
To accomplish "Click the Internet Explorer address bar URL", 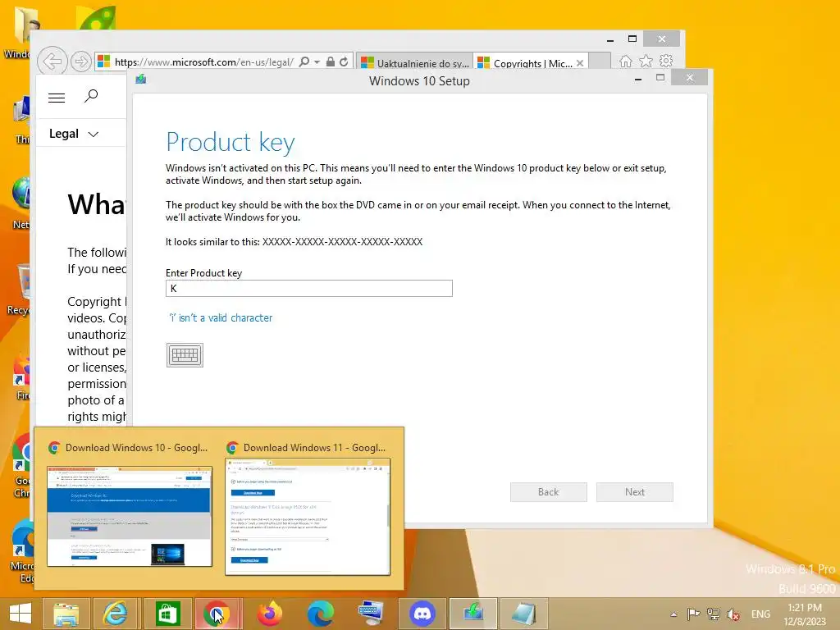I will pos(204,62).
